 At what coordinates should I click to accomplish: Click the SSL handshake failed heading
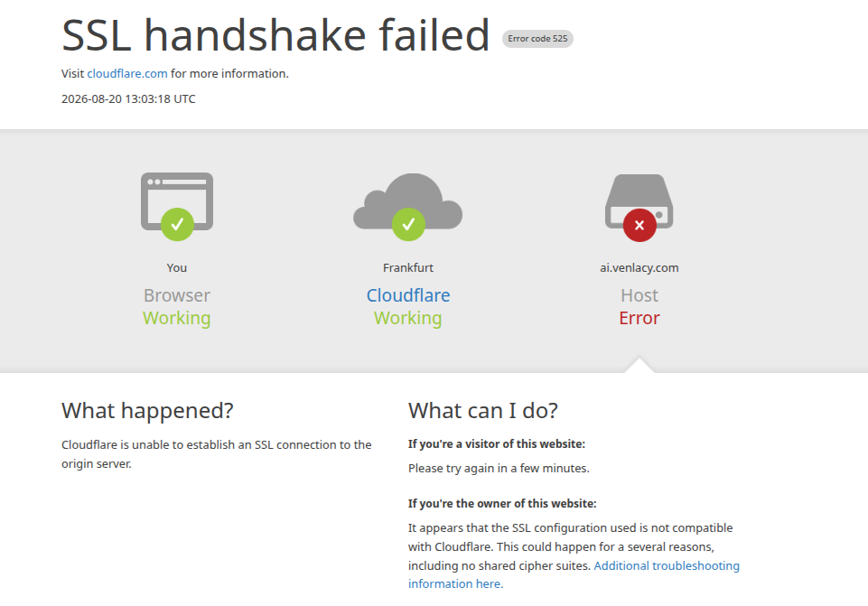(x=275, y=35)
